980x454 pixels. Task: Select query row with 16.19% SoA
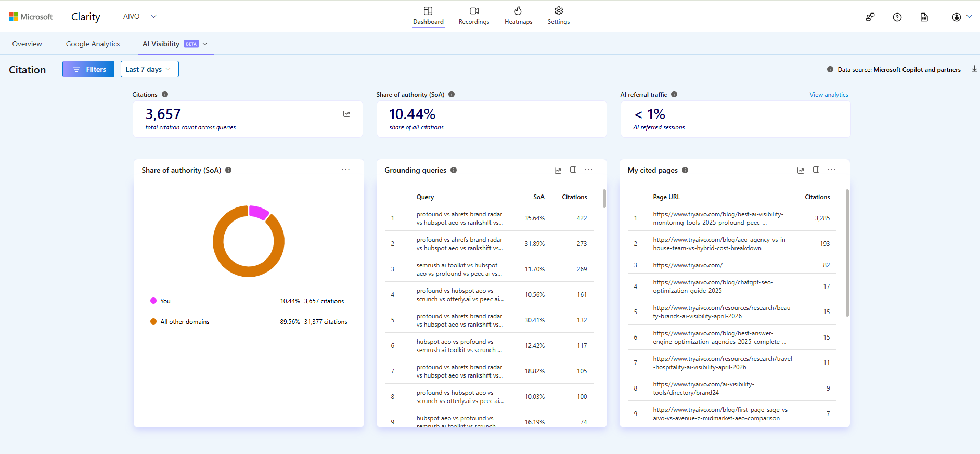(x=489, y=419)
